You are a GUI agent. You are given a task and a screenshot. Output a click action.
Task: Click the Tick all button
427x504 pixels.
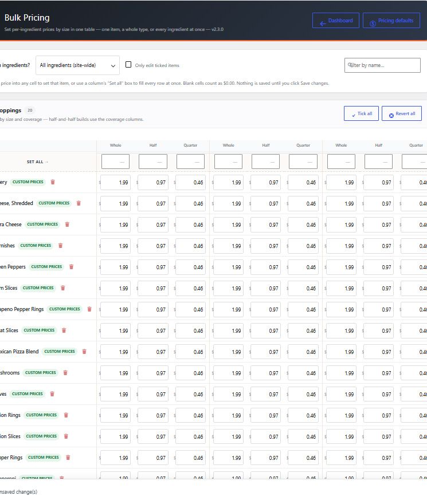[x=361, y=113]
